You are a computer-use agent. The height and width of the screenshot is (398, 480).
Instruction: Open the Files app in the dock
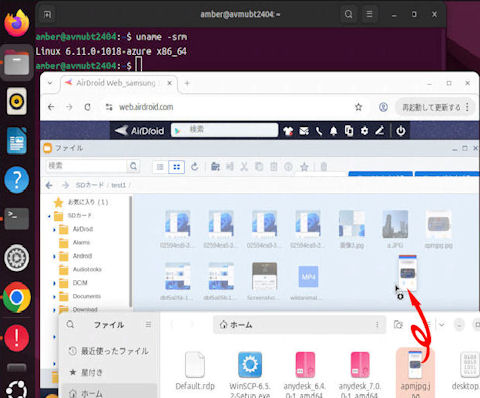click(x=16, y=63)
